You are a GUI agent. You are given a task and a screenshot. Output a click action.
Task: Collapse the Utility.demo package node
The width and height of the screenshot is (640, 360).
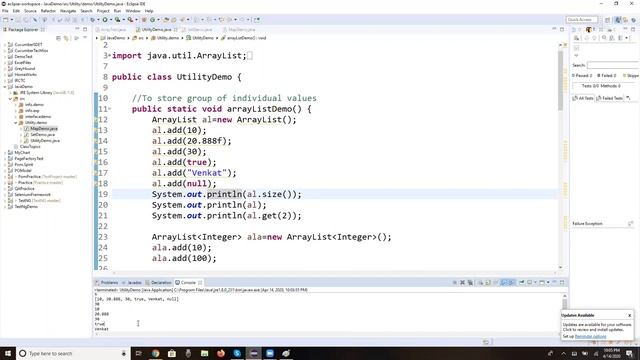[16, 122]
